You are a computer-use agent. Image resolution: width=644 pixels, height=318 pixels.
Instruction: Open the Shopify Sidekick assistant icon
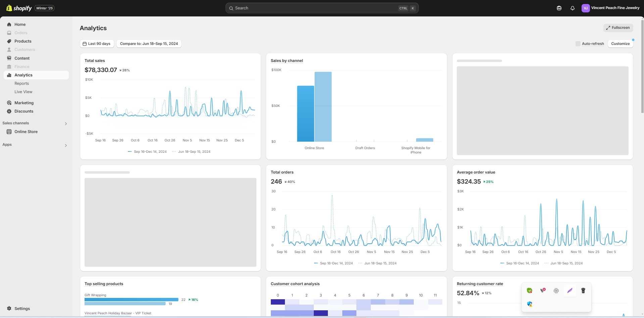click(x=559, y=8)
